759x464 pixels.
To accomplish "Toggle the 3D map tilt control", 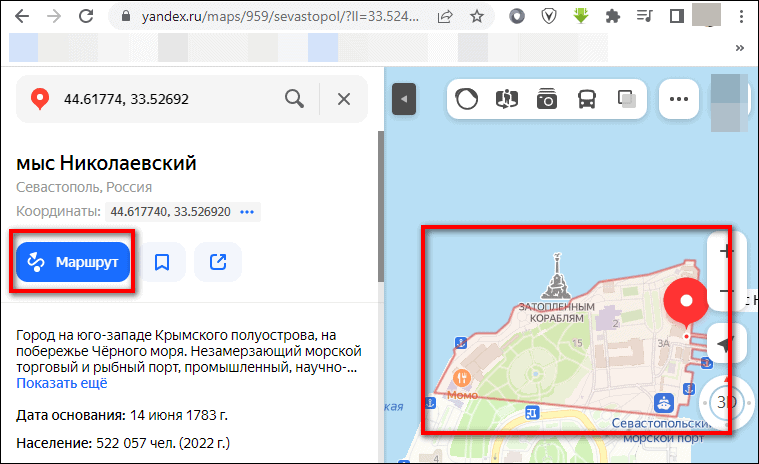I will coord(726,402).
